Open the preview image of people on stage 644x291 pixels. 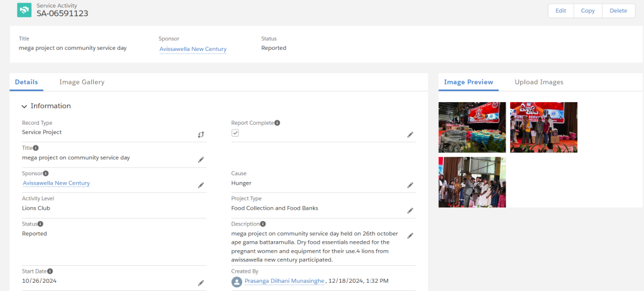[543, 127]
